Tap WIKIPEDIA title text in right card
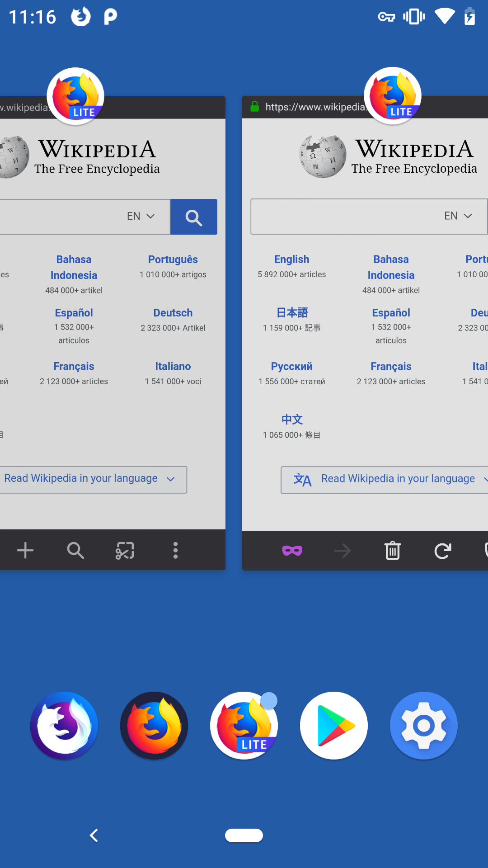The height and width of the screenshot is (868, 488). point(414,149)
